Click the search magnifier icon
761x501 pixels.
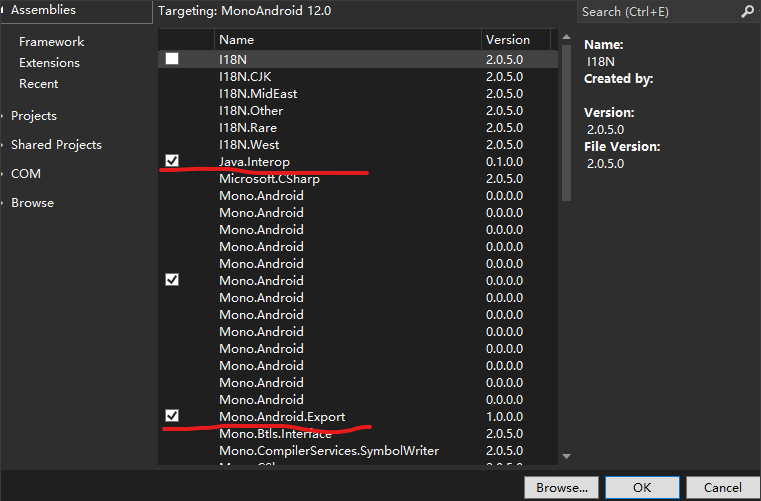748,12
